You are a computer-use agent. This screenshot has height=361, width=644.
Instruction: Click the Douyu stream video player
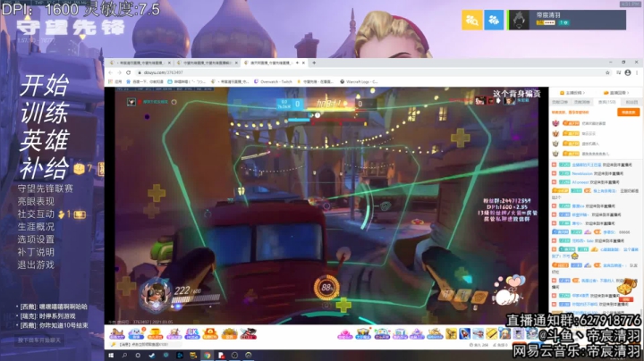tap(326, 206)
